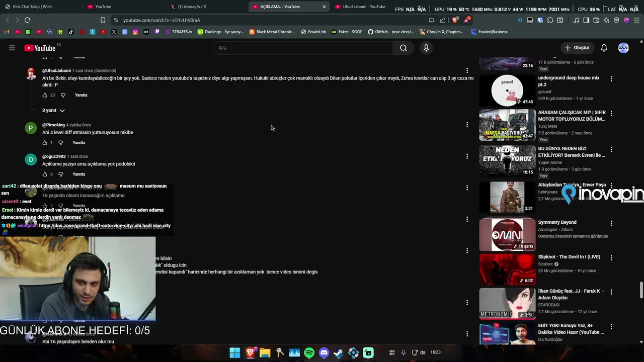Dislike the @UhudJabami comment

[63, 95]
